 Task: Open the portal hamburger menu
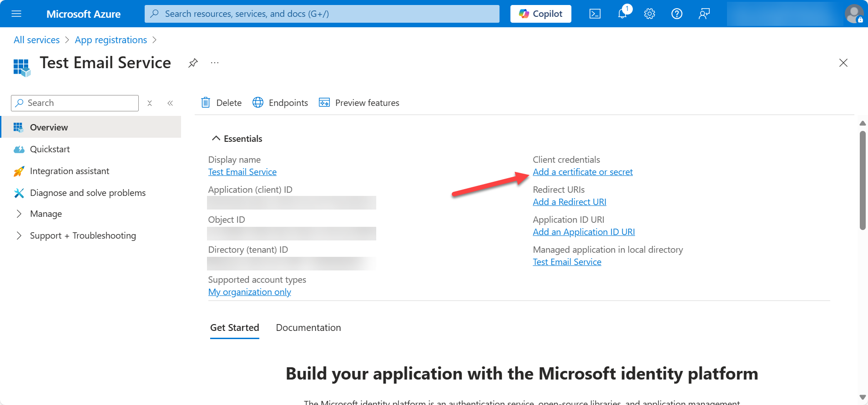pyautogui.click(x=16, y=14)
